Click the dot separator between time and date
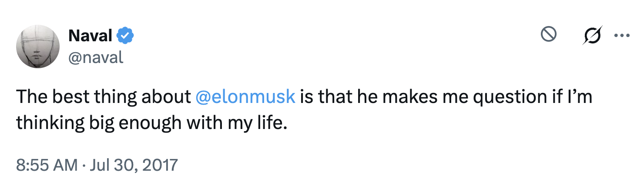 83,166
